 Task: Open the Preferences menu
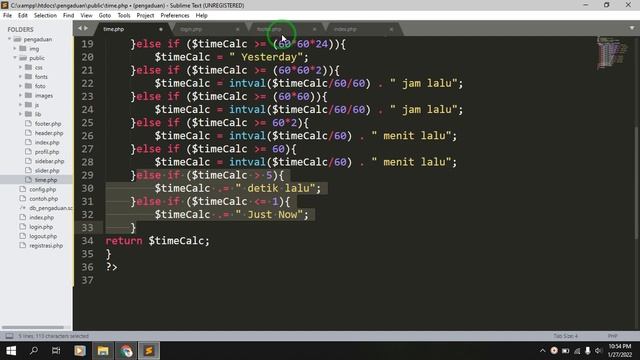[175, 16]
